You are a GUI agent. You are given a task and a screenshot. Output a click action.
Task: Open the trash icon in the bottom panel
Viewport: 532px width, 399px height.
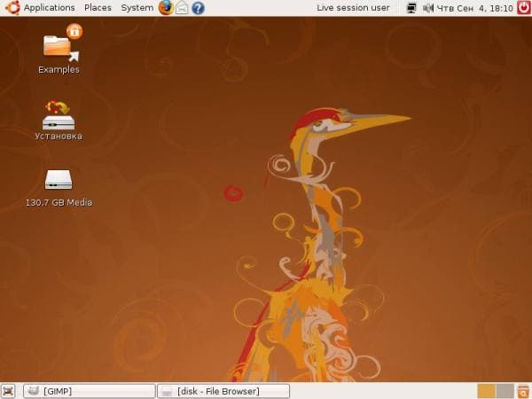(523, 391)
